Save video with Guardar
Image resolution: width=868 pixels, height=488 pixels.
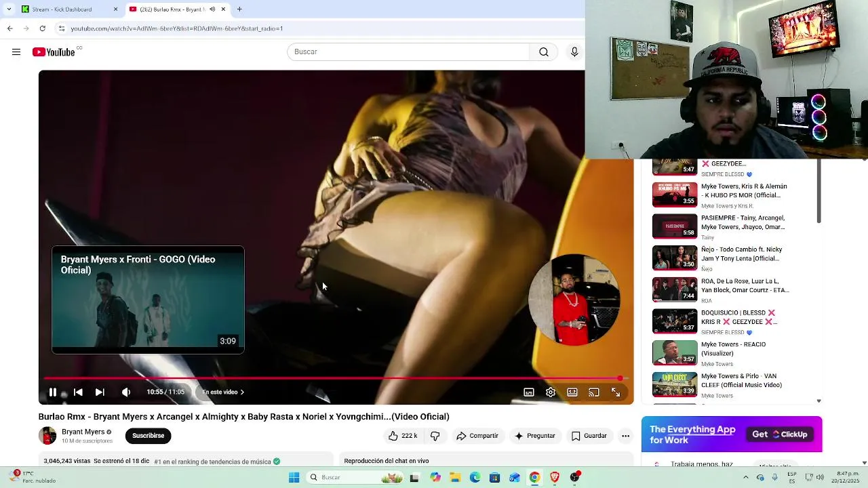coord(589,436)
